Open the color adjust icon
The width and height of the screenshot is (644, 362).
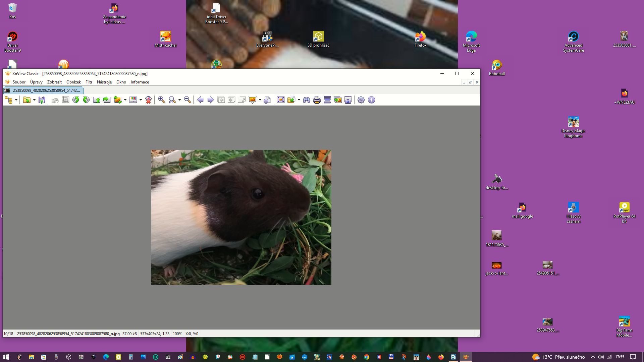pos(133,100)
